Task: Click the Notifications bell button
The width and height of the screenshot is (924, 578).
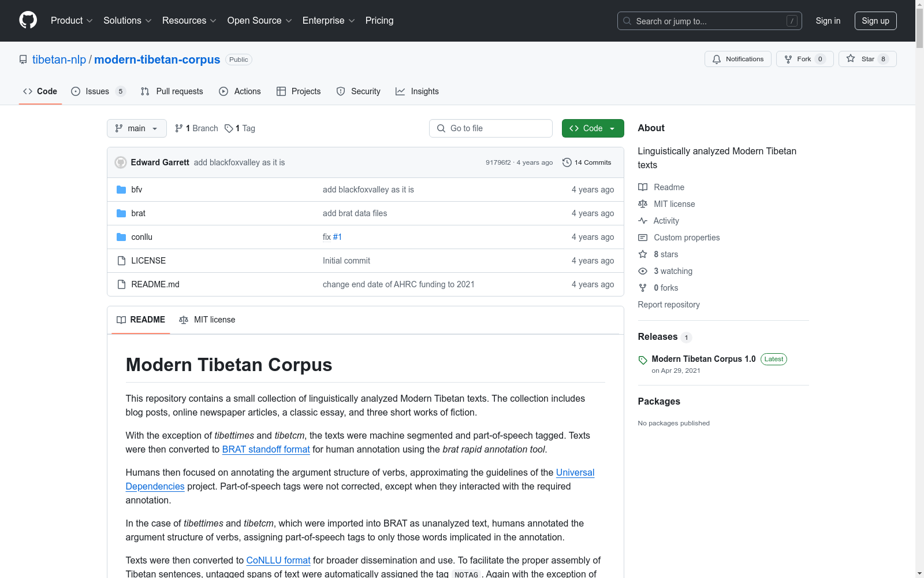Action: coord(737,59)
